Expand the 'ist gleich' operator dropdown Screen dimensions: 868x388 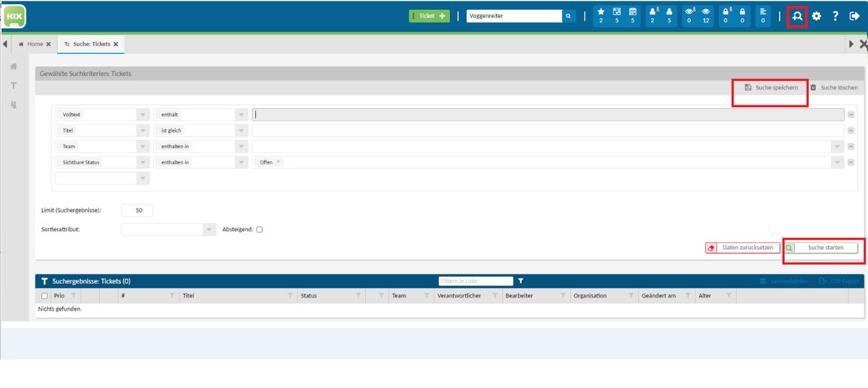coord(240,131)
